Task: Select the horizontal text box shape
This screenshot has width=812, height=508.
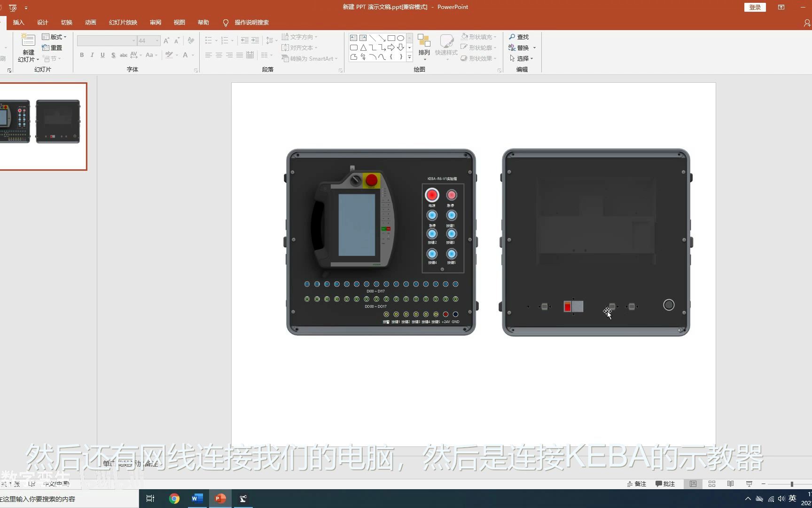Action: click(353, 38)
